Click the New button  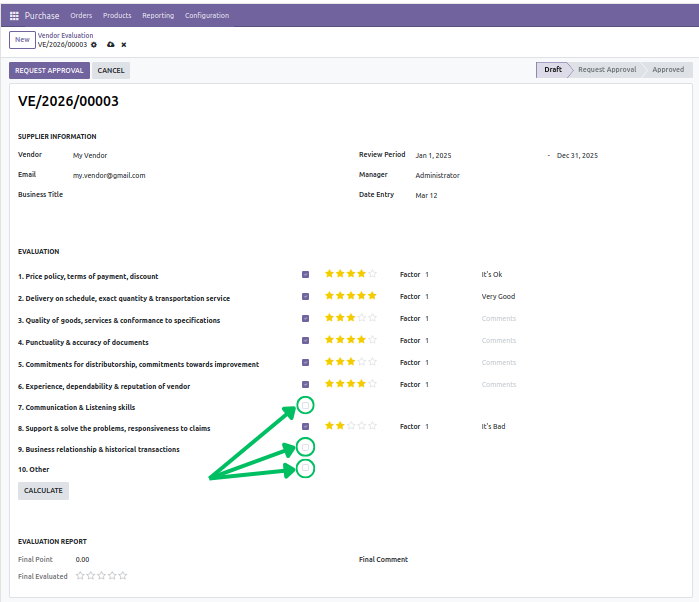tap(22, 40)
